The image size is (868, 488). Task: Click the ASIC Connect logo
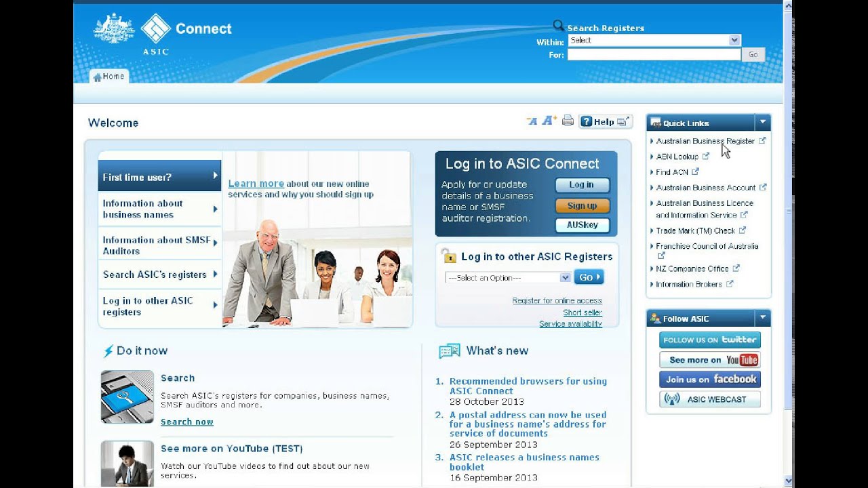click(186, 34)
